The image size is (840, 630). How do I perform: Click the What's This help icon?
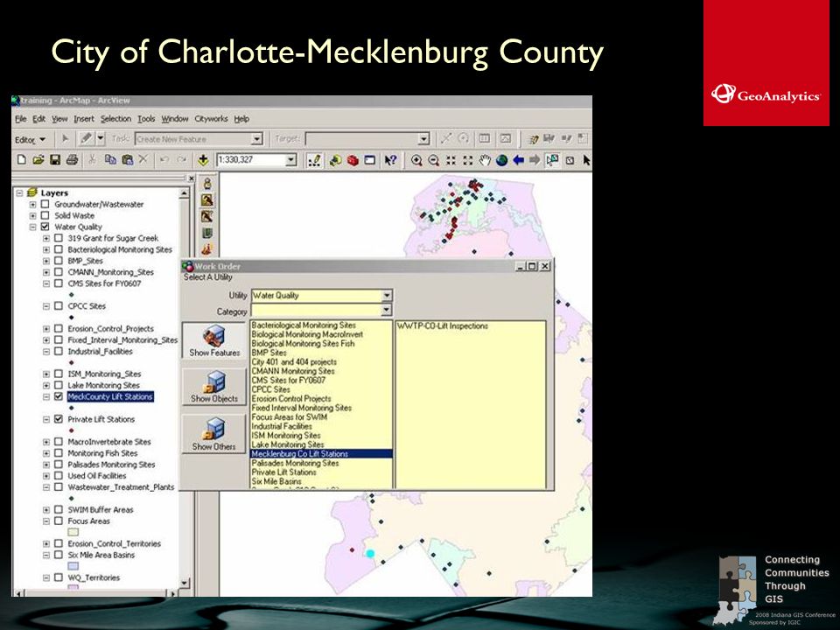pyautogui.click(x=390, y=159)
